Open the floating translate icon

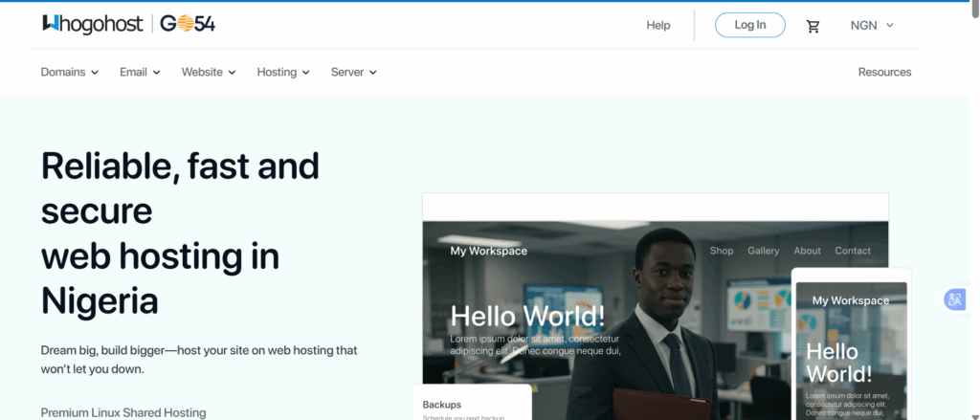(954, 299)
